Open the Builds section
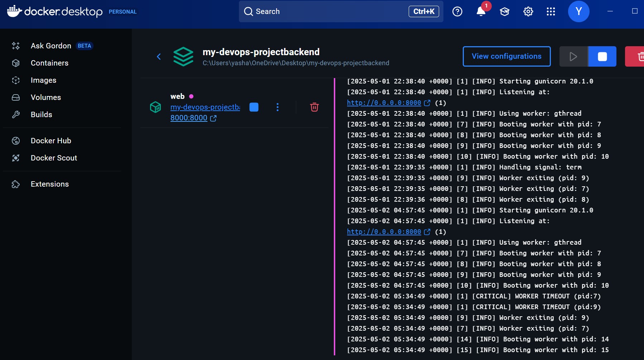The image size is (644, 360). 42,114
